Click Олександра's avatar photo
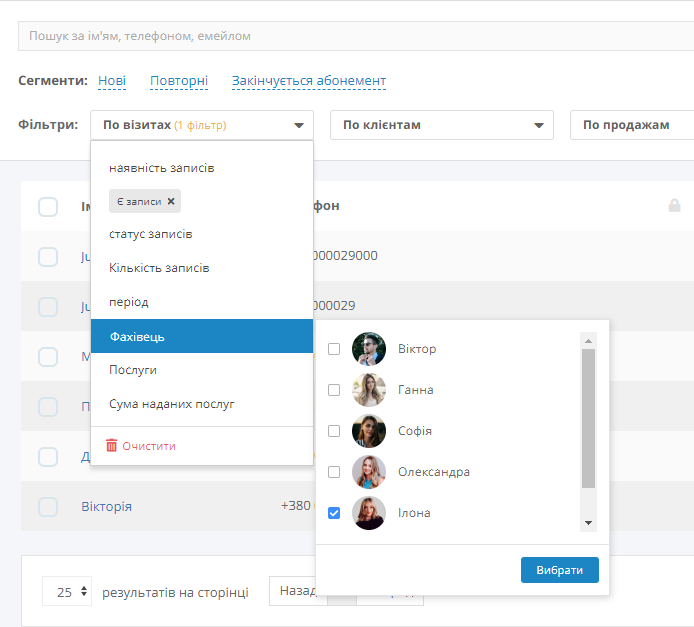This screenshot has width=694, height=627. [x=369, y=472]
